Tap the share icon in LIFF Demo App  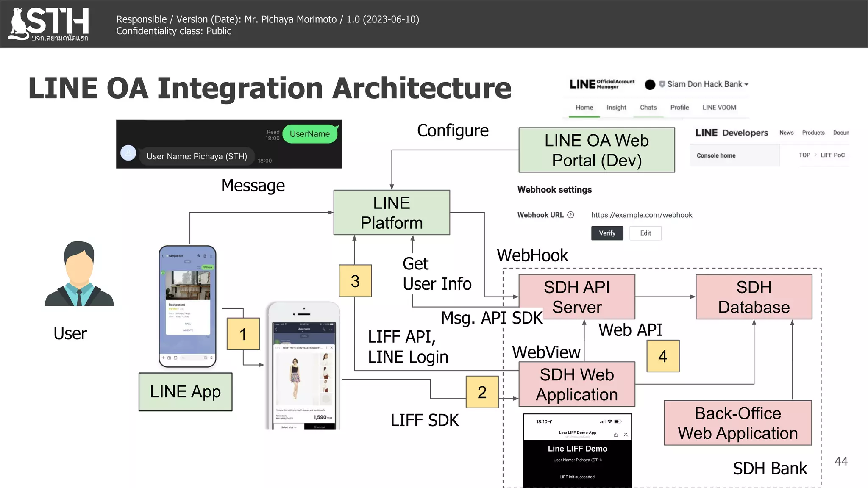pos(615,435)
